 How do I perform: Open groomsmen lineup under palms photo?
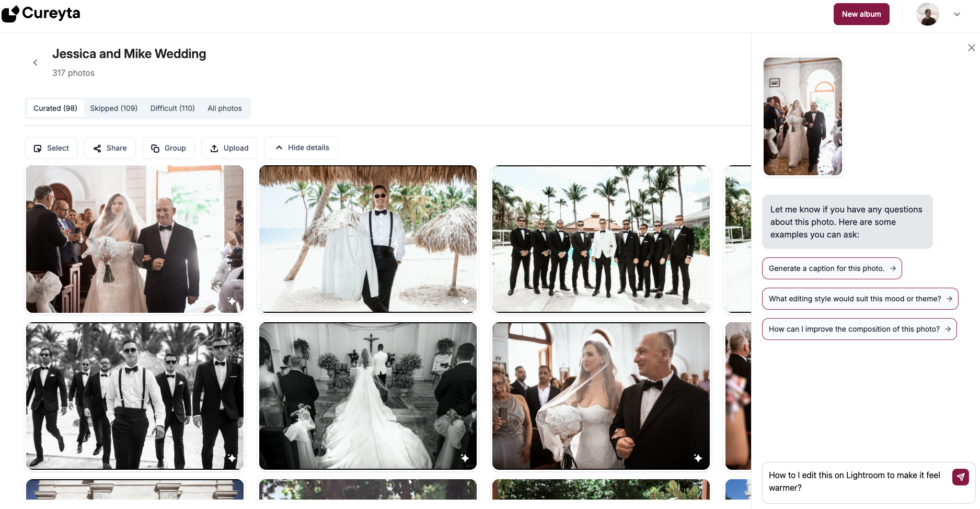pyautogui.click(x=601, y=239)
